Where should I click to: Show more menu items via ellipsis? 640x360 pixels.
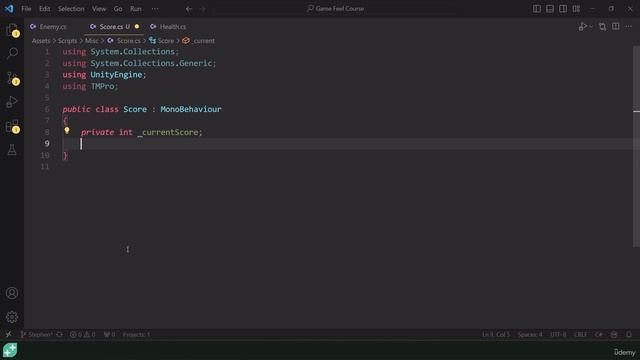(x=155, y=9)
